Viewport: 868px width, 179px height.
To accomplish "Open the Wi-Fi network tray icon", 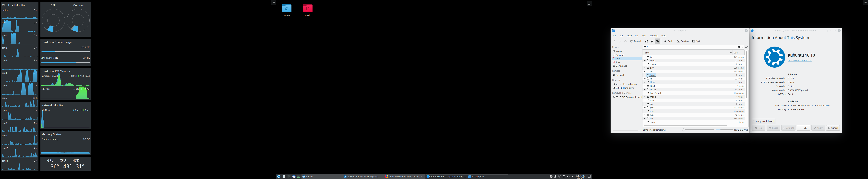I will tap(560, 177).
